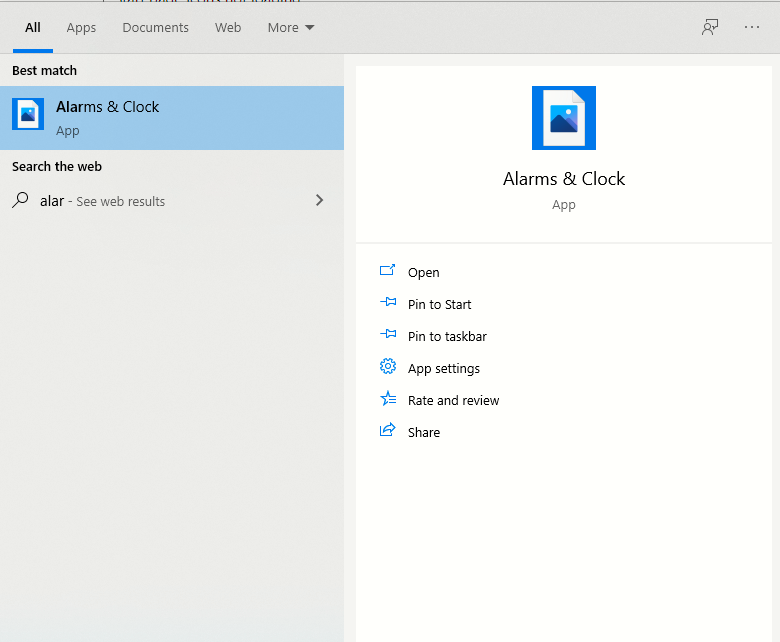Screen dimensions: 780x642
Task: Switch to the Apps tab
Action: coord(81,28)
